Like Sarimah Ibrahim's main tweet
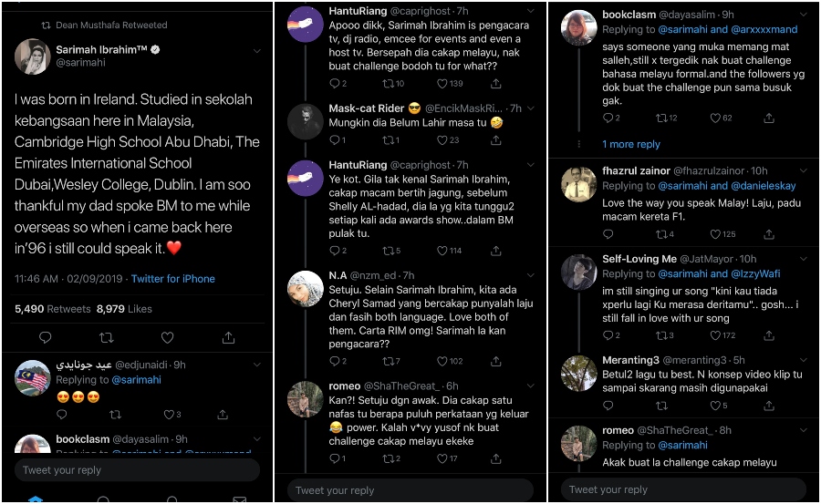The image size is (821, 504). tap(167, 338)
